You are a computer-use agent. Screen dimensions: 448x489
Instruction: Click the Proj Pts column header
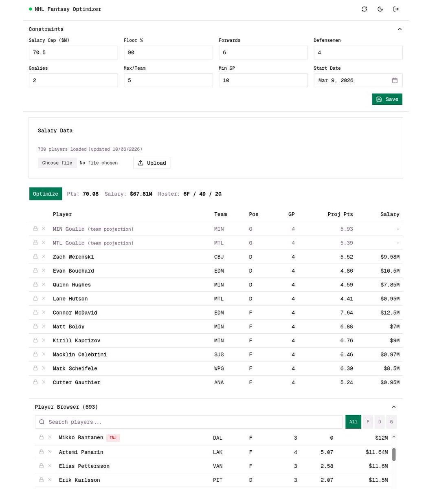coord(340,214)
